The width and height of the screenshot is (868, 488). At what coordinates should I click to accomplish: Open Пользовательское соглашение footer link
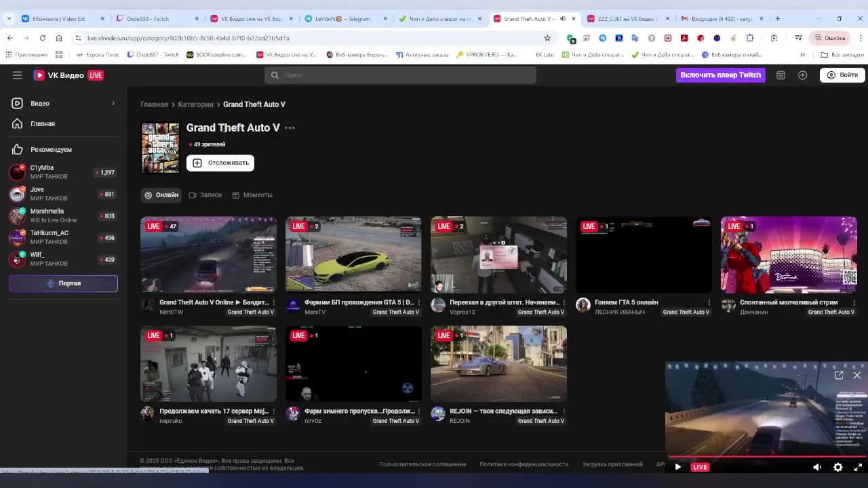tap(422, 464)
